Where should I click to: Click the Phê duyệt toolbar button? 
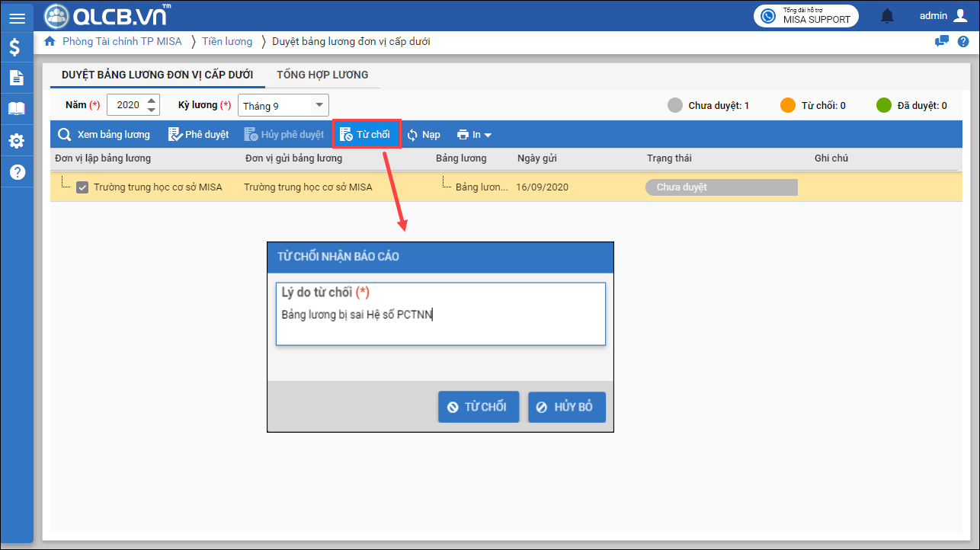[198, 135]
